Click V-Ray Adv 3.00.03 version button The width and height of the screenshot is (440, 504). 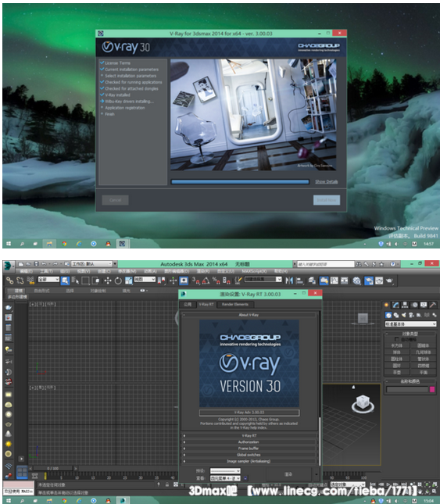click(249, 413)
